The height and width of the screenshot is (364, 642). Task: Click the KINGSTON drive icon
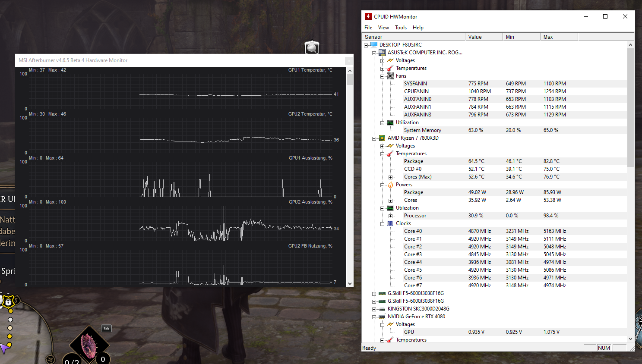pyautogui.click(x=382, y=309)
